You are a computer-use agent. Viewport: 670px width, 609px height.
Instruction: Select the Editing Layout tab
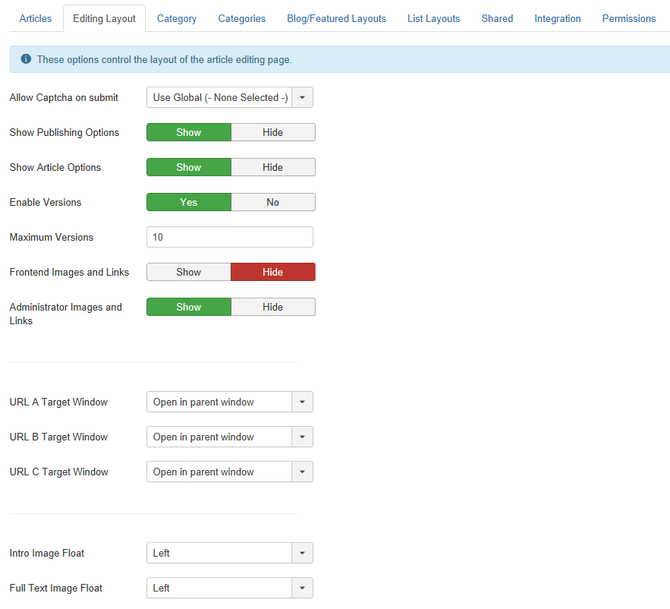(104, 18)
